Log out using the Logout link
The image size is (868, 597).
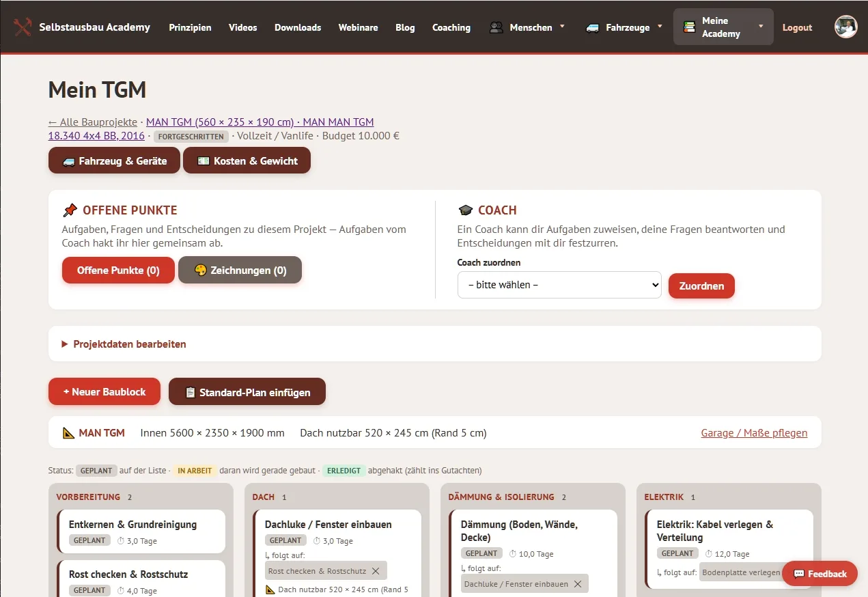pyautogui.click(x=797, y=27)
